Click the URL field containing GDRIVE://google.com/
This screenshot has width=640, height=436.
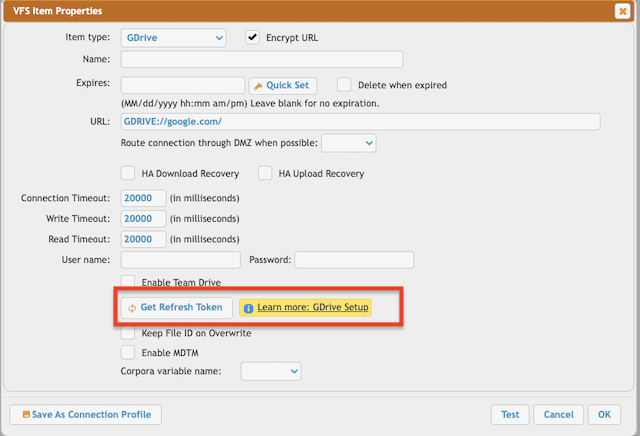pyautogui.click(x=360, y=122)
